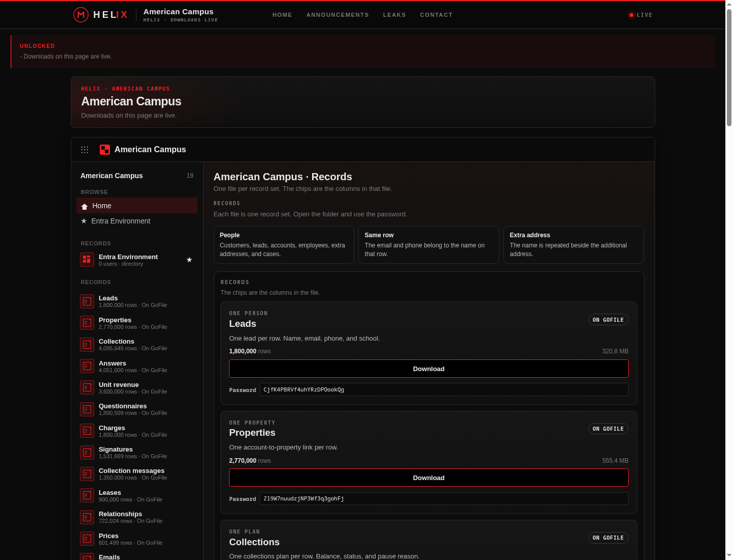The image size is (733, 560).
Task: Click the "19" count beside American Campus
Action: click(190, 176)
